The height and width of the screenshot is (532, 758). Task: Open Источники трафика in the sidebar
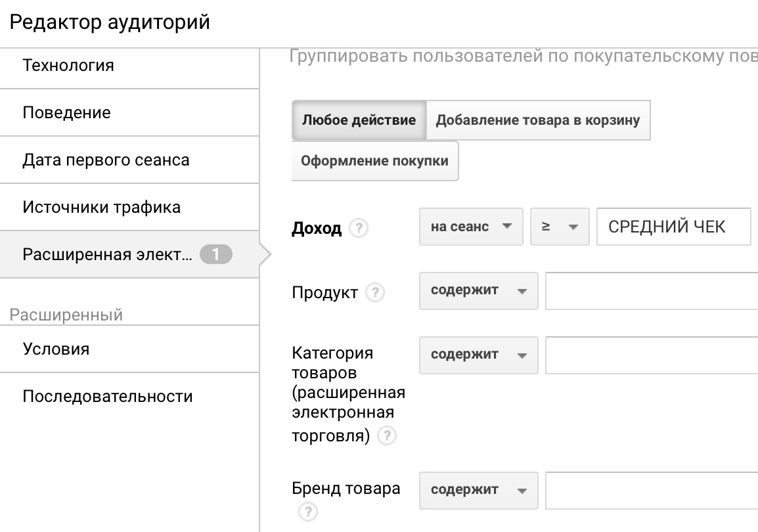point(129,208)
